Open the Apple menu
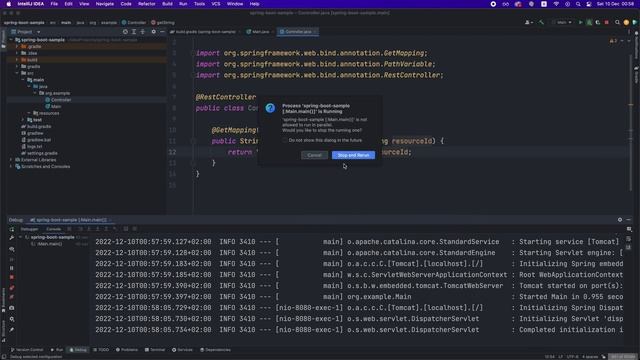The width and height of the screenshot is (640, 360). 9,4
